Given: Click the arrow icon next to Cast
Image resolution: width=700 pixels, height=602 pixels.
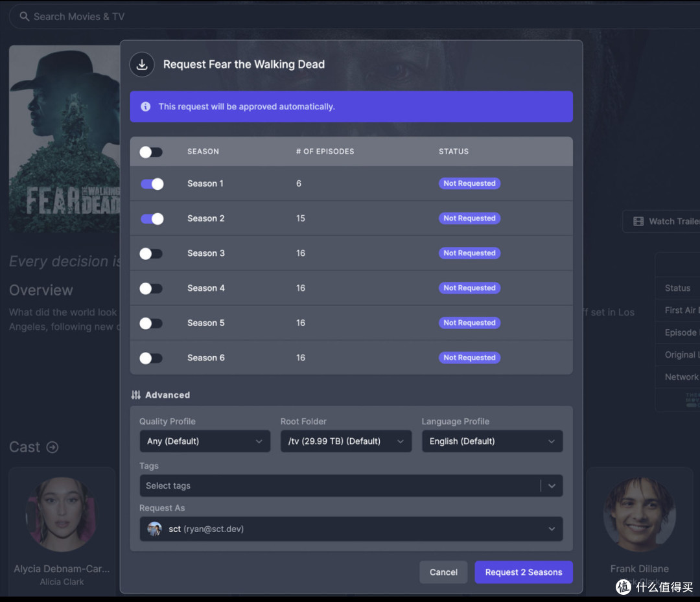Looking at the screenshot, I should tap(52, 447).
